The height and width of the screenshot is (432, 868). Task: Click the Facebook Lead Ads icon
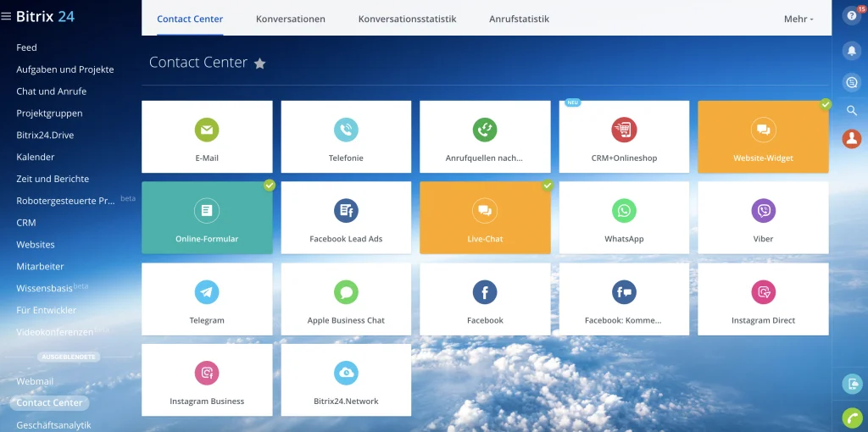tap(346, 211)
